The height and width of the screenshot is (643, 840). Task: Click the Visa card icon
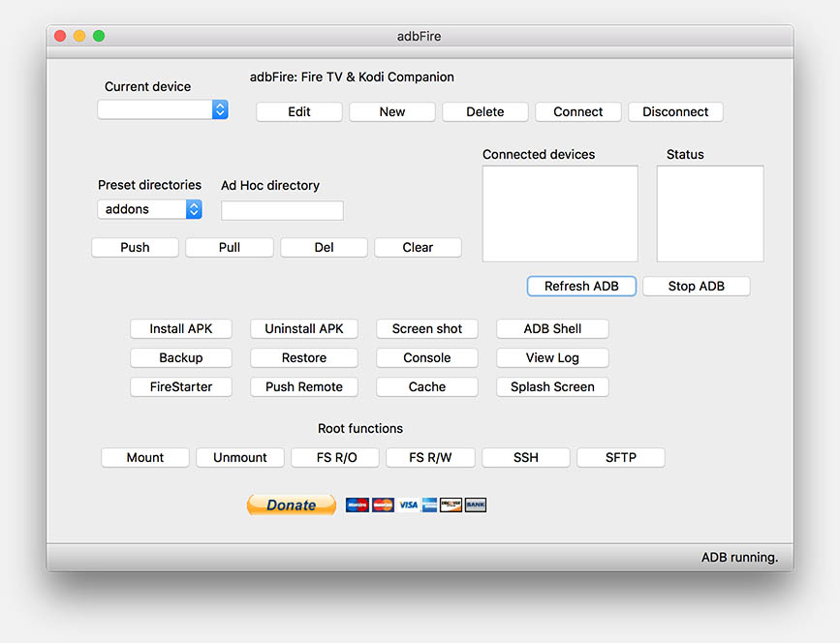tap(408, 505)
